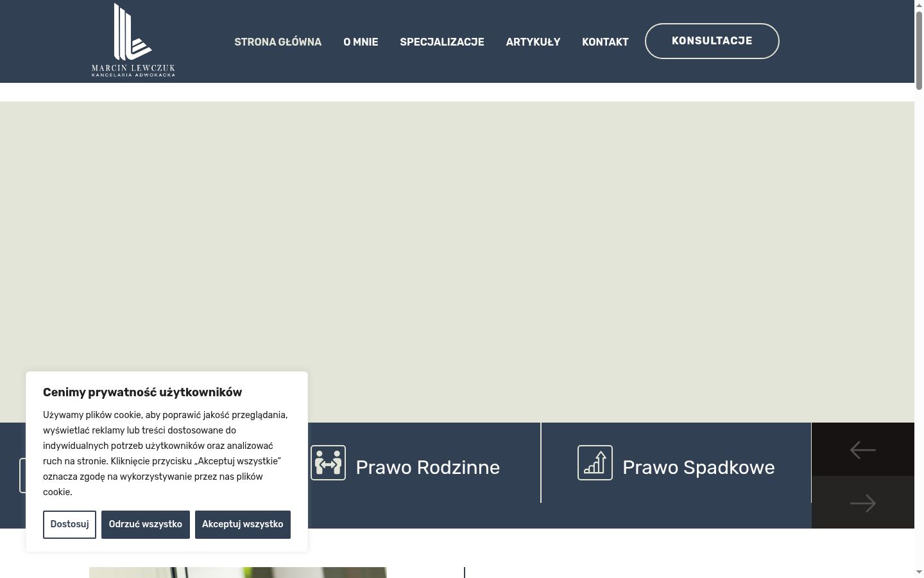Click the scrollbar up arrow
The width and height of the screenshot is (924, 578).
coord(919,5)
